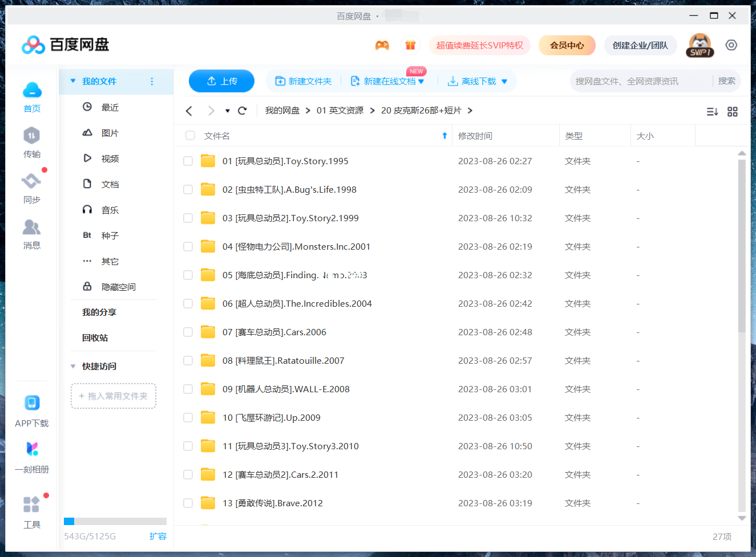The image size is (756, 557).
Task: Open the 同步 (sync) section
Action: 31,188
